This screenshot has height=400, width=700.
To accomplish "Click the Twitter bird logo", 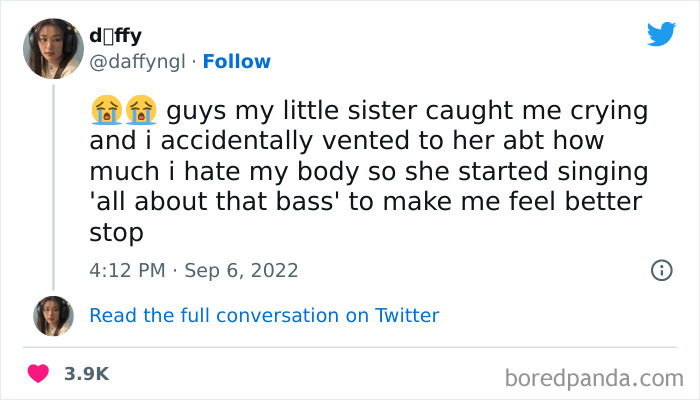I will (661, 34).
